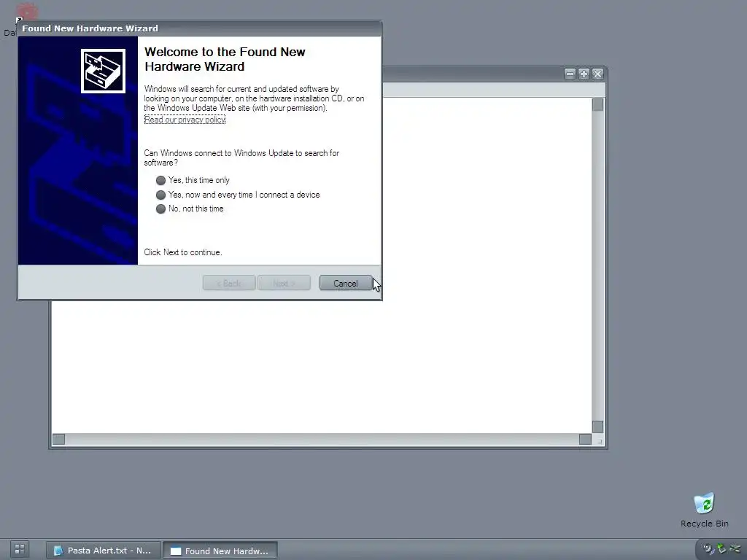Click the Cancel button in wizard
This screenshot has width=747, height=560.
pos(345,283)
